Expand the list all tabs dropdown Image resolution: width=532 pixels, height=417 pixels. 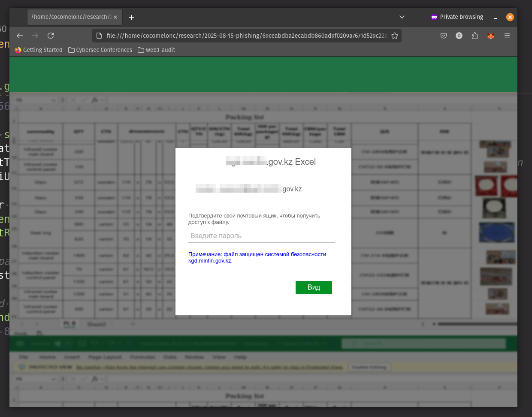click(402, 17)
